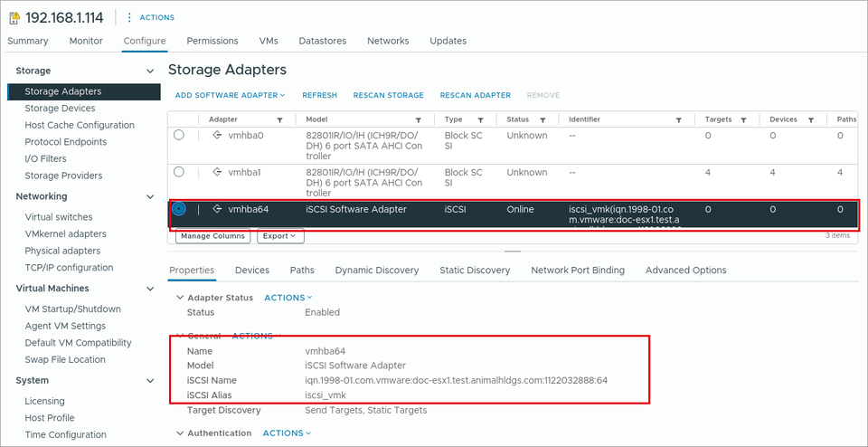Click the selected vmhba64 radio button
The image size is (868, 447).
pyautogui.click(x=179, y=209)
